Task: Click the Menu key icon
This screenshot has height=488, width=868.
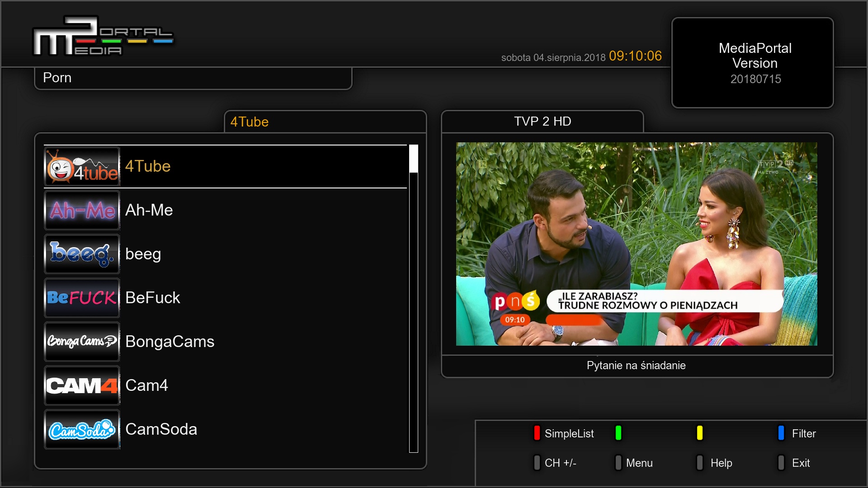Action: pyautogui.click(x=618, y=463)
